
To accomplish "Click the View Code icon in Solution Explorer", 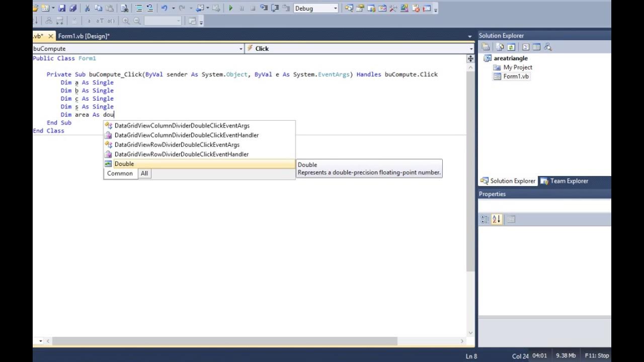I will (525, 47).
